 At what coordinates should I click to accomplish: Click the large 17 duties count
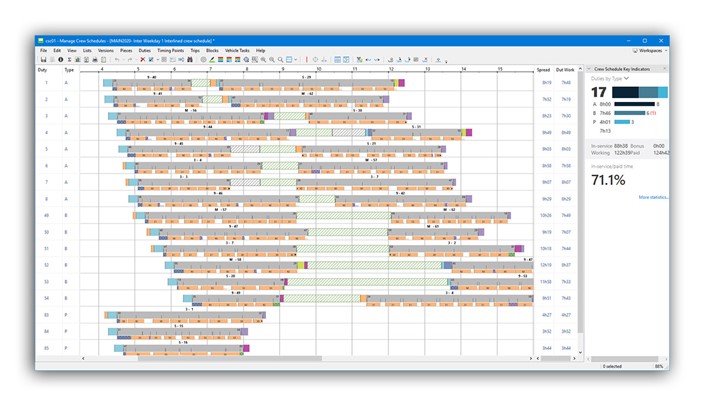(598, 92)
